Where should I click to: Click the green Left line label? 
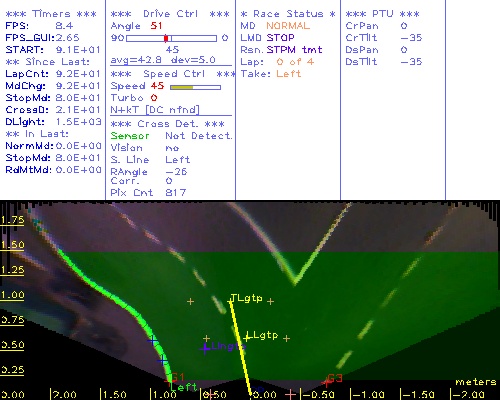pyautogui.click(x=184, y=387)
